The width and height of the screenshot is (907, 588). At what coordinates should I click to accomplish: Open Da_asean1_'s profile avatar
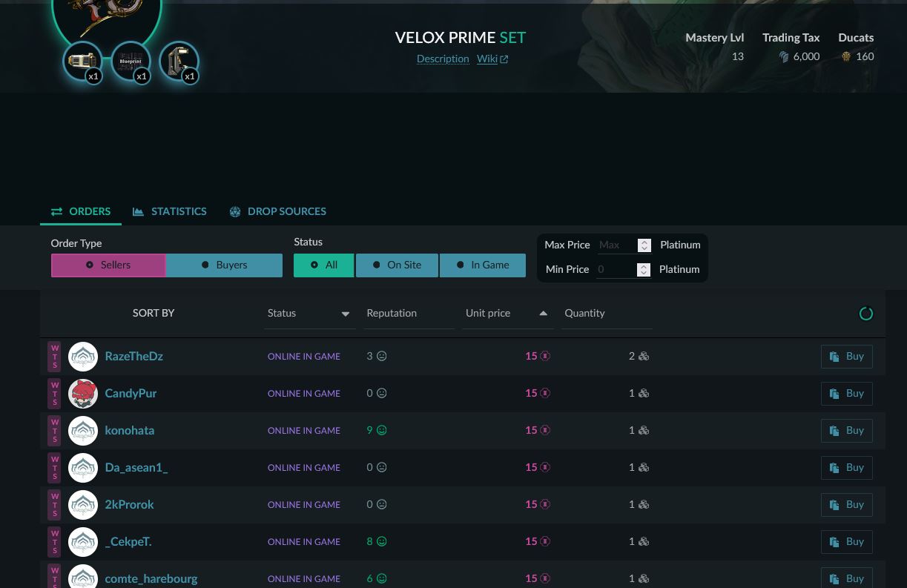pos(83,468)
